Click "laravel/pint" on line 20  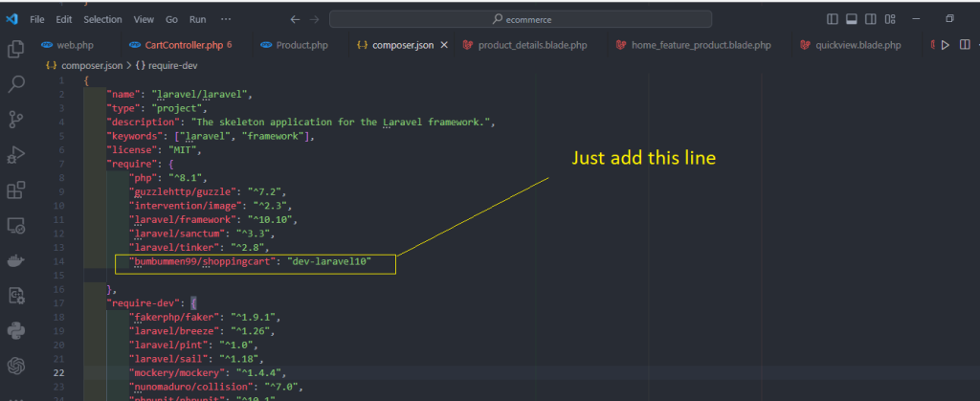[169, 345]
